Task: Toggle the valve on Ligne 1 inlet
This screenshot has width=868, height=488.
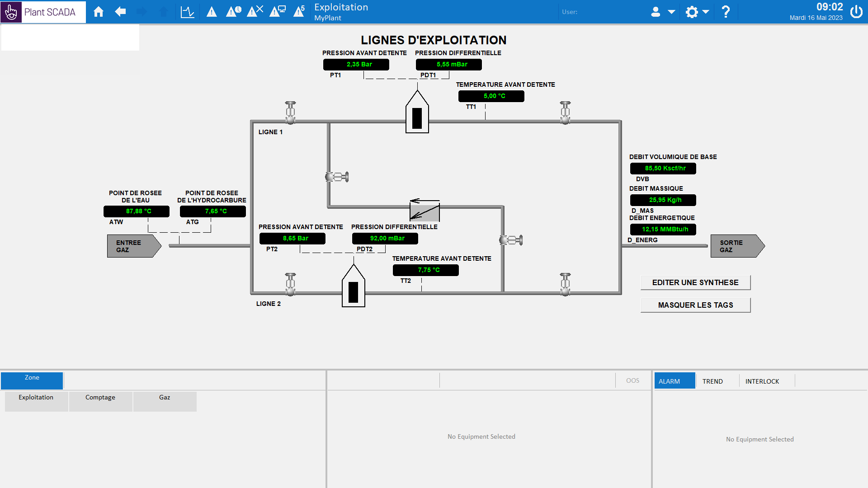Action: pos(290,112)
